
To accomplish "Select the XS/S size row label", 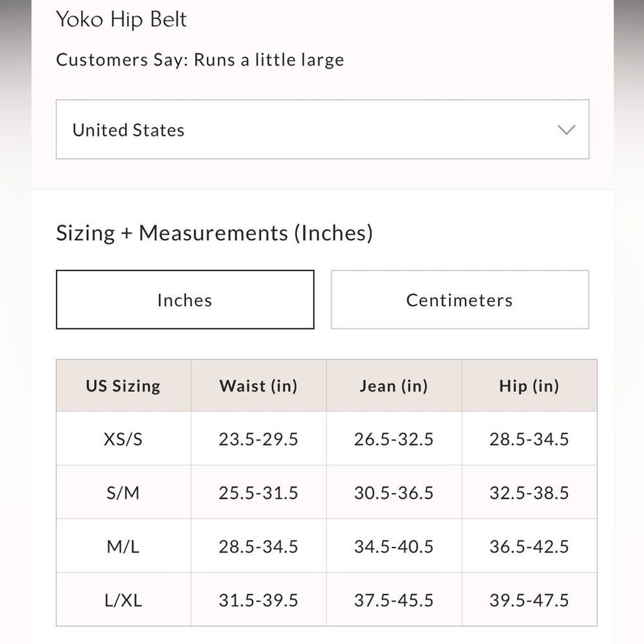I will (x=123, y=439).
